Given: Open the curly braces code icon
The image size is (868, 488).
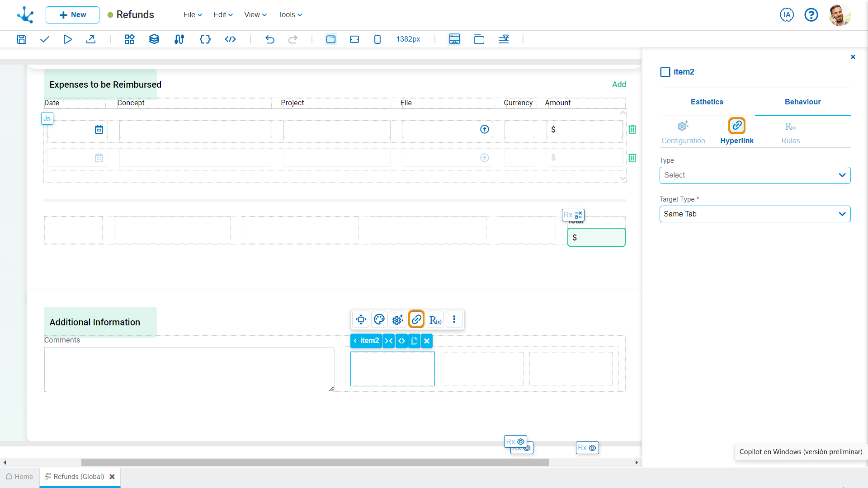Looking at the screenshot, I should (x=205, y=39).
